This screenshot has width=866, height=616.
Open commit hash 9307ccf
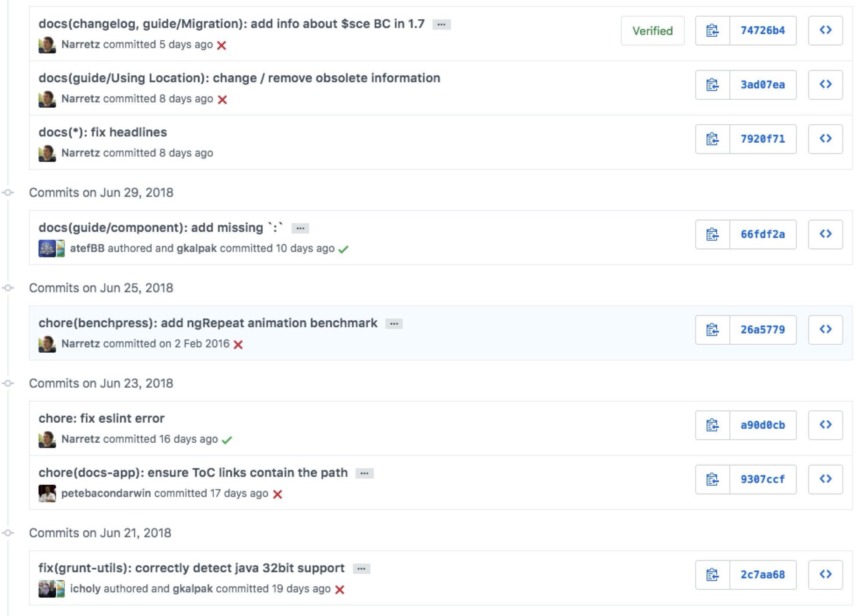[x=762, y=479]
